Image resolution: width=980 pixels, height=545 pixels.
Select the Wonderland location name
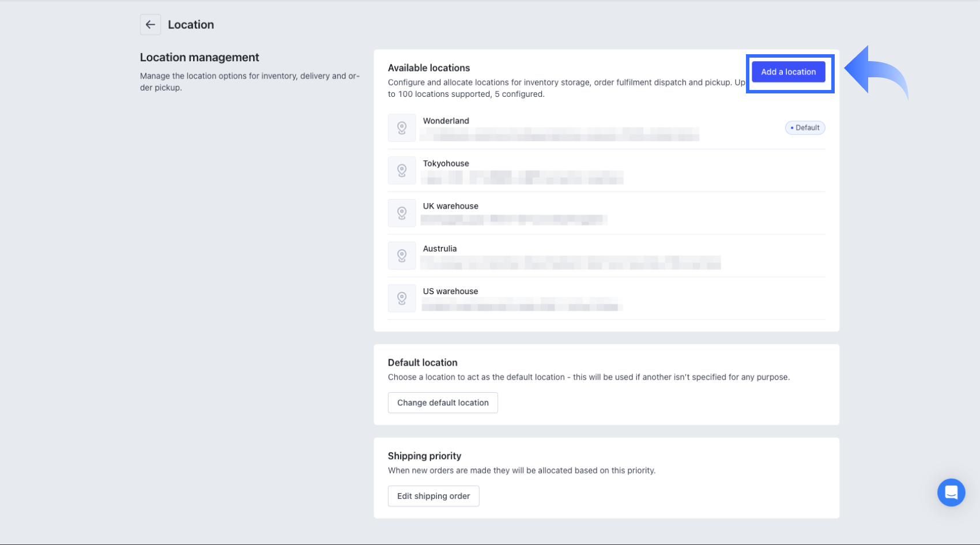pos(446,121)
